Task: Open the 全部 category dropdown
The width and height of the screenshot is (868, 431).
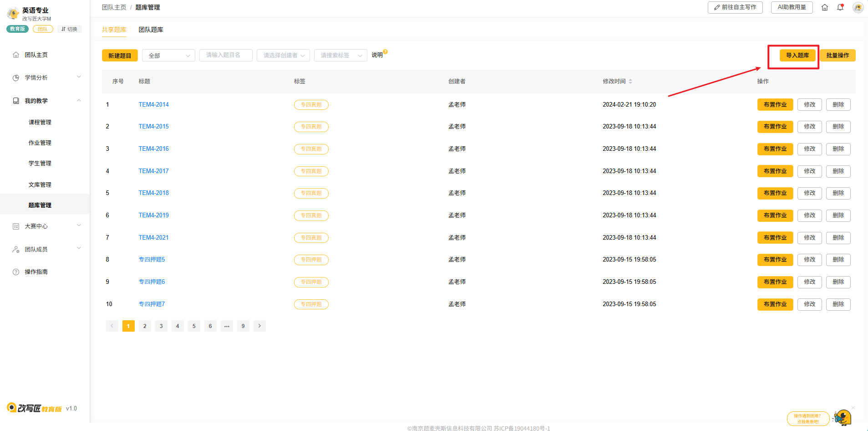Action: (168, 56)
